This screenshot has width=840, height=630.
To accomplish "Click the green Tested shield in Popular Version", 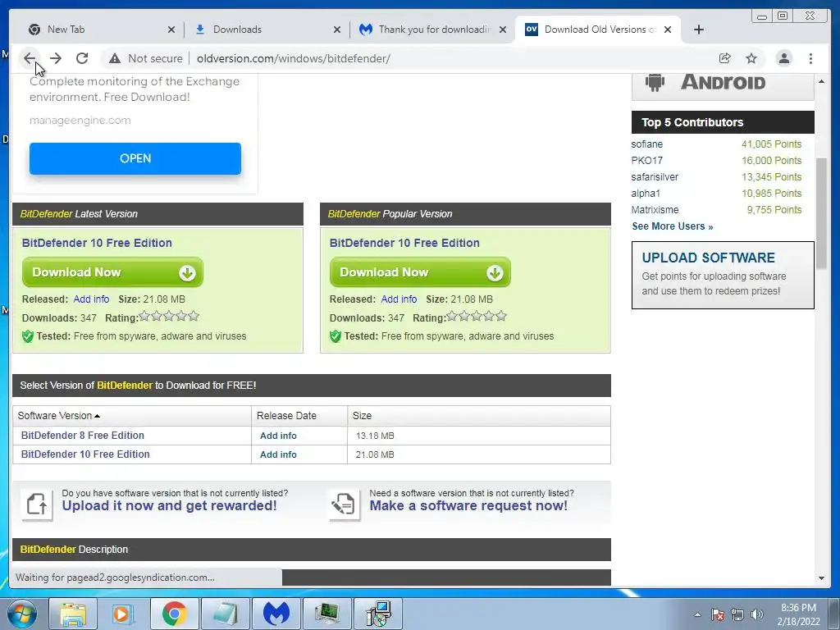I will coord(336,336).
